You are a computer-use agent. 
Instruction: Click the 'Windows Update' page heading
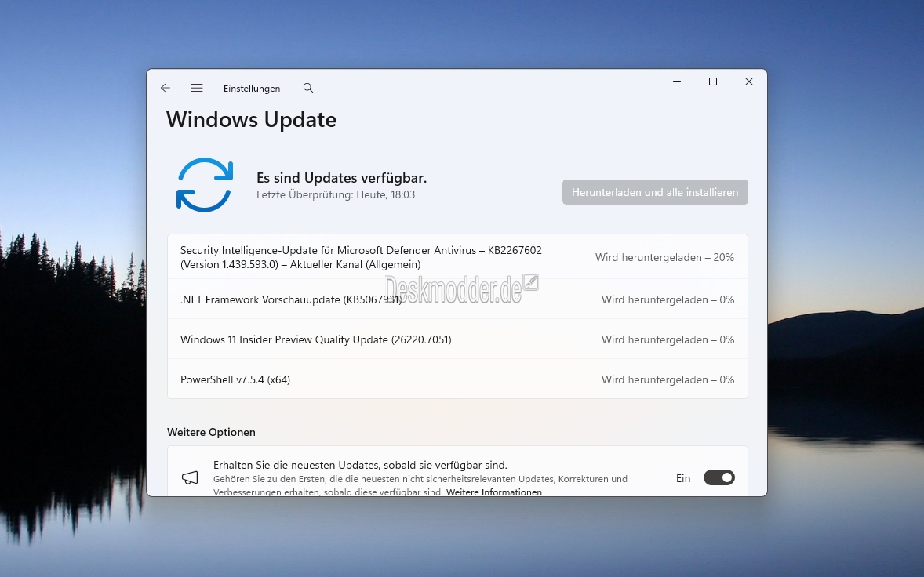tap(251, 120)
